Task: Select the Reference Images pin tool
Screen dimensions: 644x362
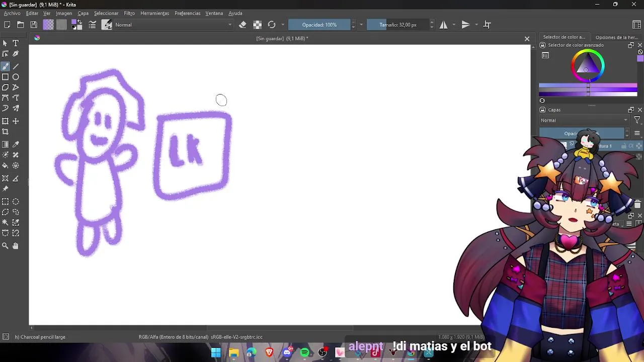Action: coord(5,189)
